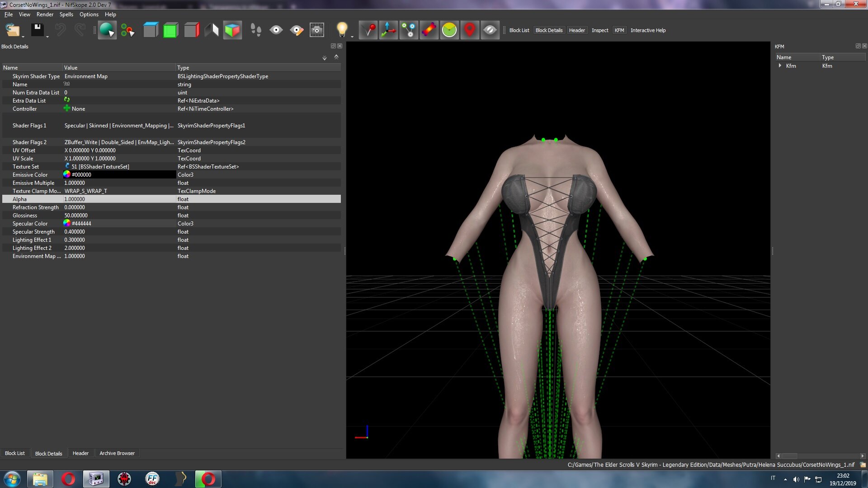Toggle the Header toolbar button
The image size is (868, 488).
[577, 30]
